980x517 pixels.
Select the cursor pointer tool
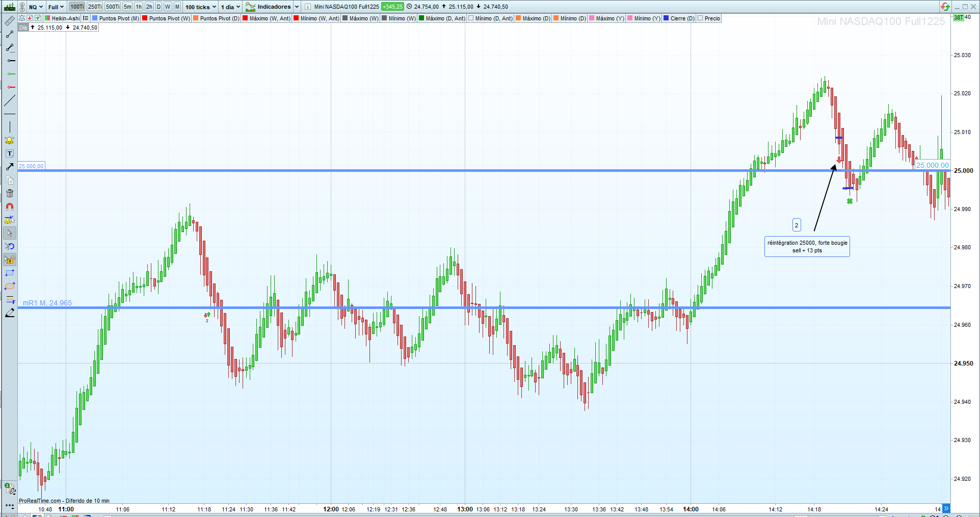[10, 233]
